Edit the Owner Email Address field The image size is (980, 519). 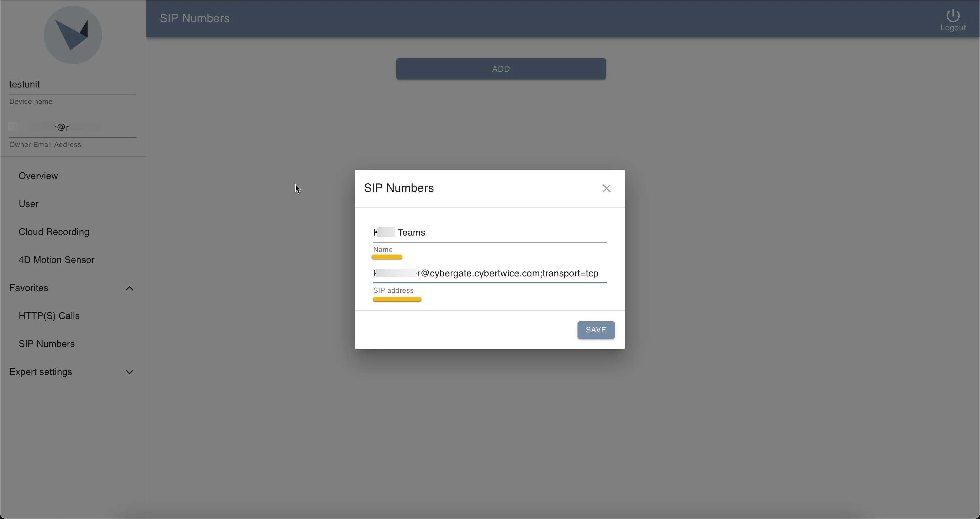73,127
